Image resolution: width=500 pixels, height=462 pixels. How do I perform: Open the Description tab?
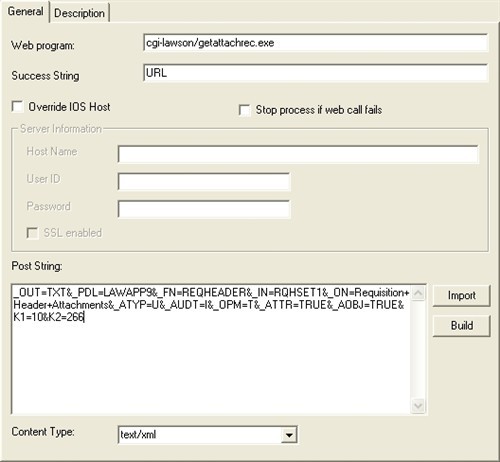click(79, 13)
